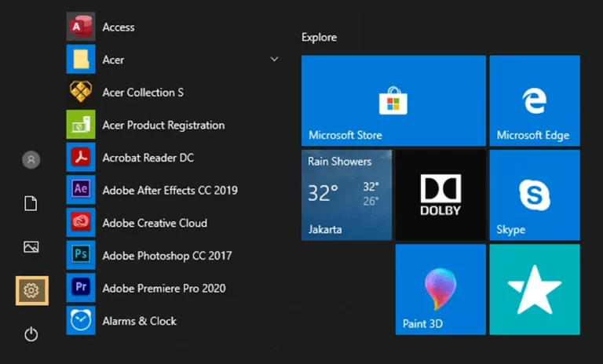
Task: Open the Documents icon in sidebar
Action: tap(31, 203)
